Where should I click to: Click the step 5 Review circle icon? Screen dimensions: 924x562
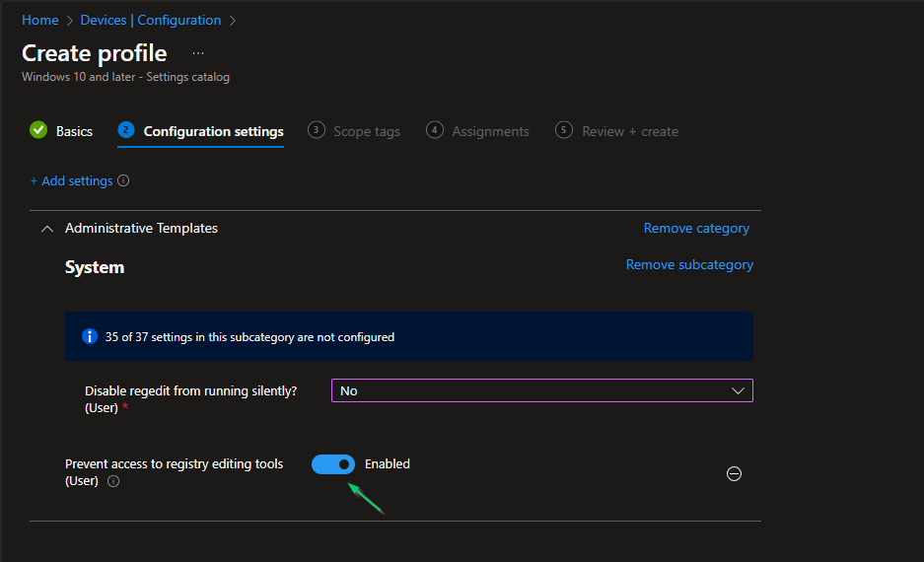click(564, 130)
